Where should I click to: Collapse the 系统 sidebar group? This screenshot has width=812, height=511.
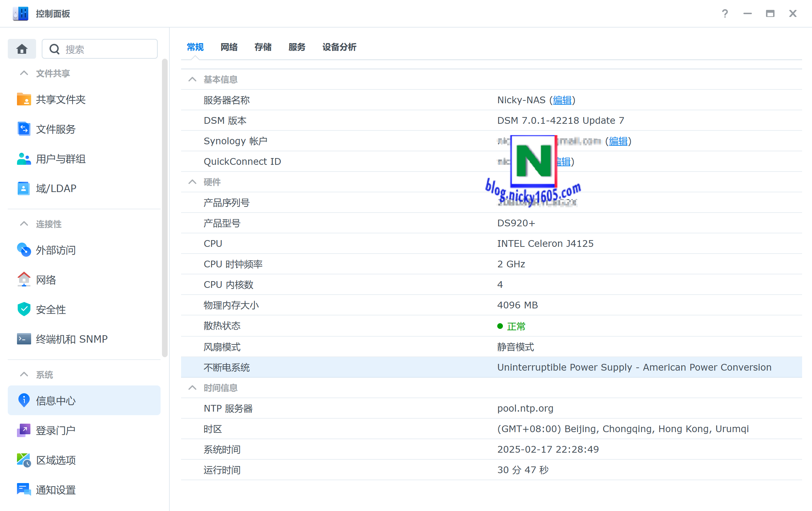[24, 374]
